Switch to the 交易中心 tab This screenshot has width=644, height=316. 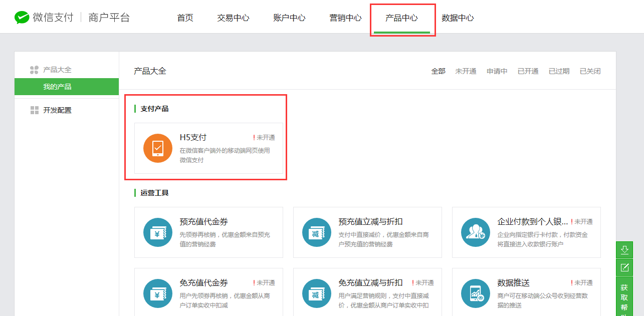[x=233, y=18]
